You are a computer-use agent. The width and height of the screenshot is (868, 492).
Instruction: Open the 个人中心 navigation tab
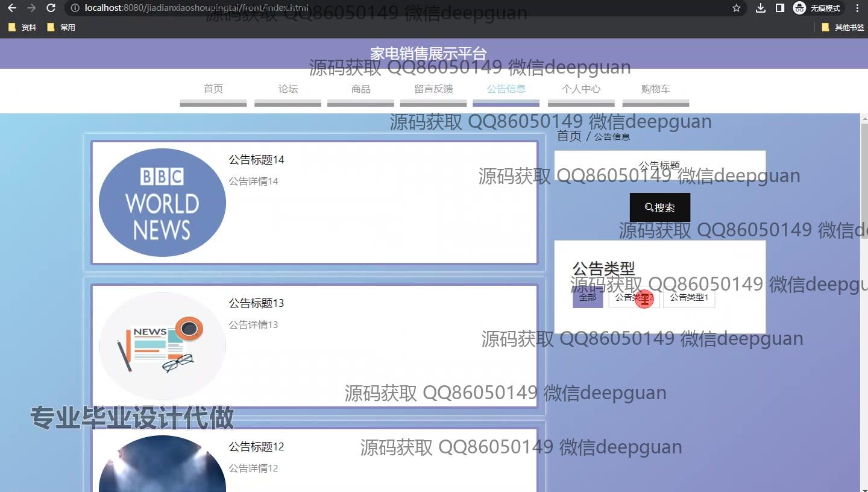coord(581,89)
